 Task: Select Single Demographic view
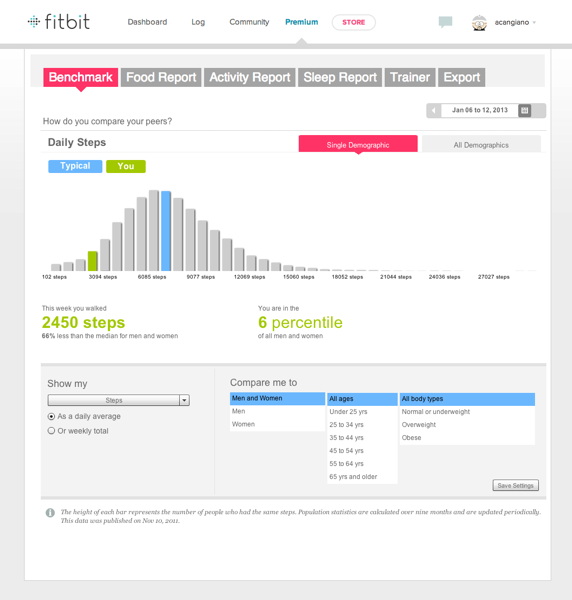click(x=358, y=144)
